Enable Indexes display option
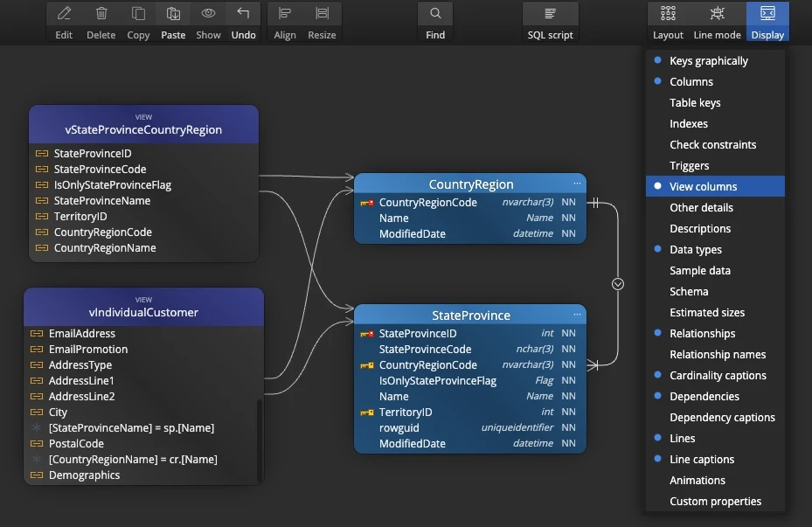The image size is (812, 527). 715,124
